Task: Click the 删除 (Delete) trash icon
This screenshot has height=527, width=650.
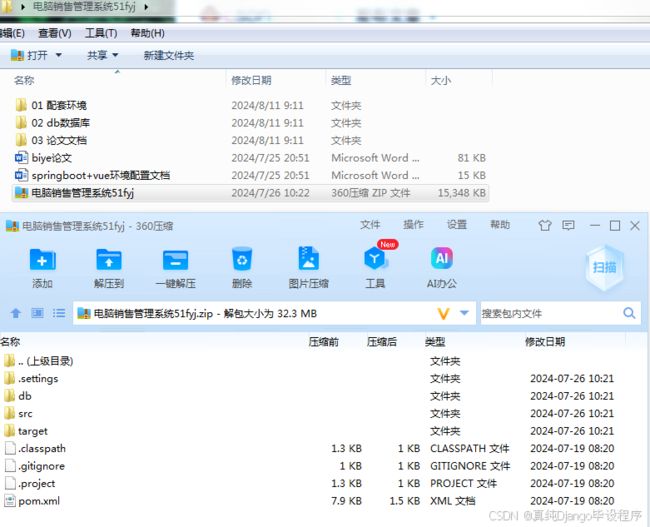Action: pos(242,260)
